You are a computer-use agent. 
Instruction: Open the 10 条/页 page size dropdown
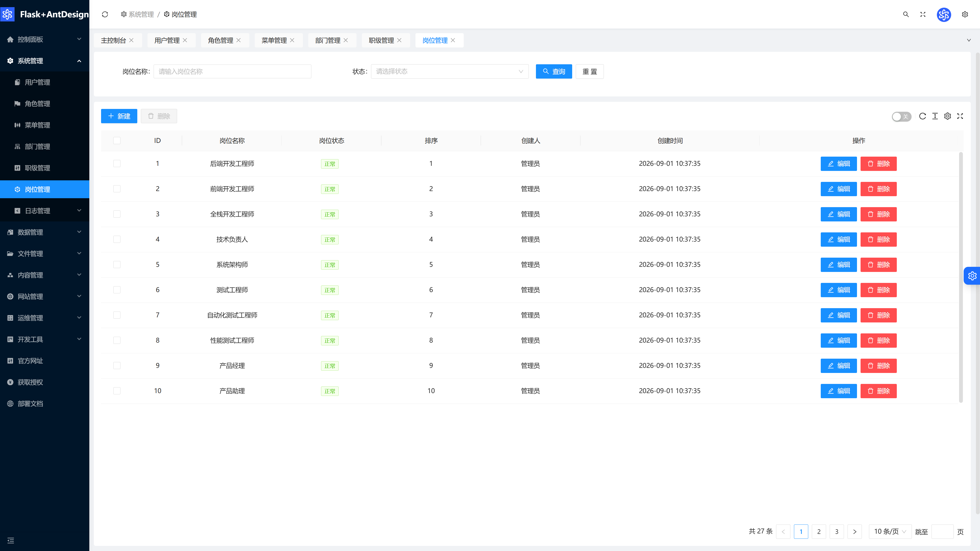pos(890,531)
